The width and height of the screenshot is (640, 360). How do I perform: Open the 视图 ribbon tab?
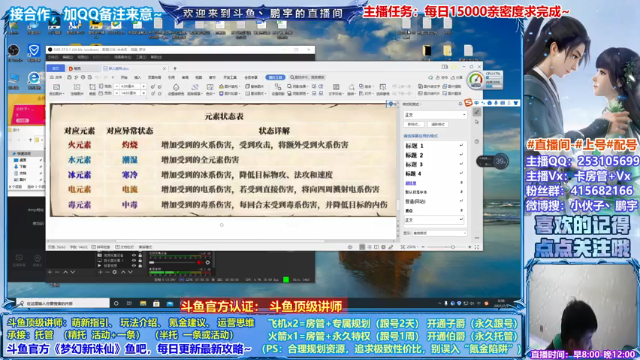click(x=198, y=78)
